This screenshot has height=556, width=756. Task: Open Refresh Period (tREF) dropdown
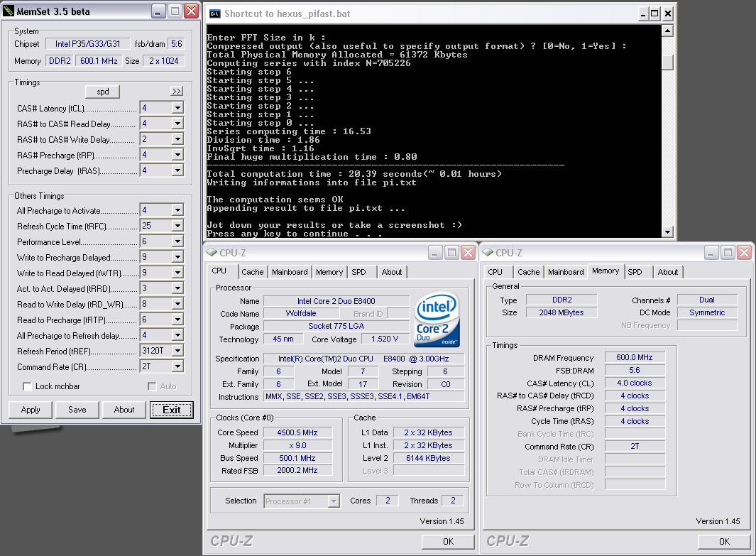(177, 351)
